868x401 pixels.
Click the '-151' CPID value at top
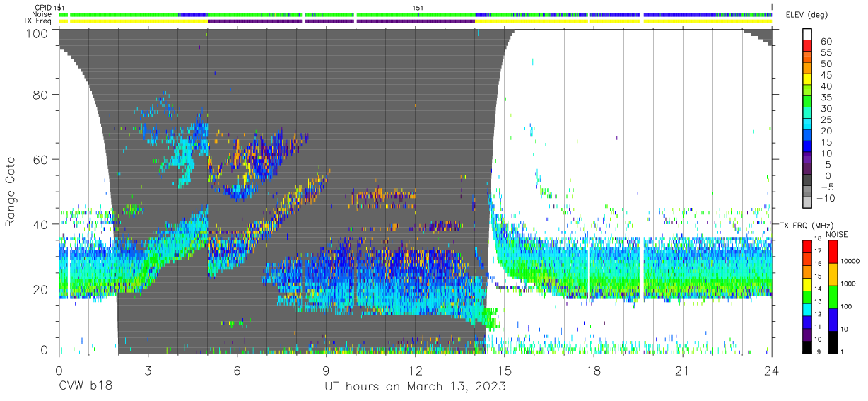(416, 7)
